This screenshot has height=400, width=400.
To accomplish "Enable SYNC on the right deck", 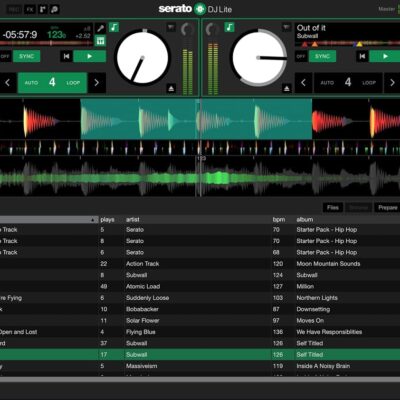I will coord(322,56).
